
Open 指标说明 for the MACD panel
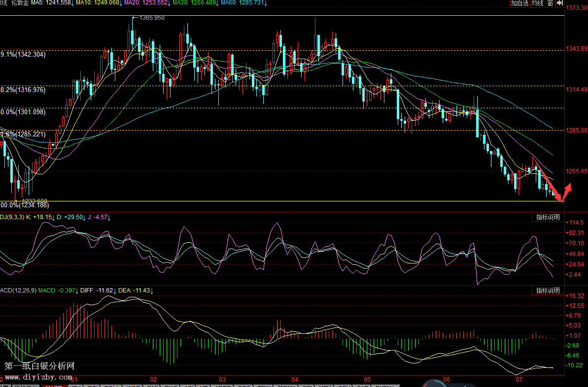[548, 290]
